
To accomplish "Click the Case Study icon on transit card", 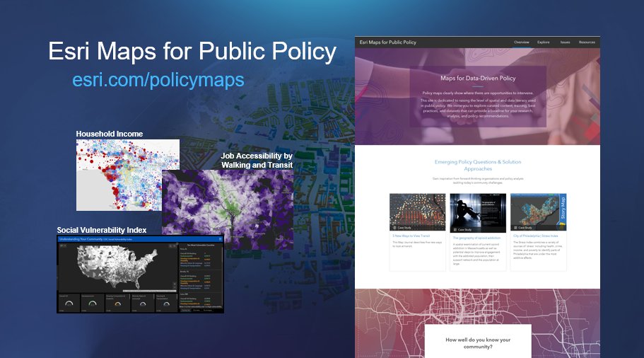I will tap(395, 228).
